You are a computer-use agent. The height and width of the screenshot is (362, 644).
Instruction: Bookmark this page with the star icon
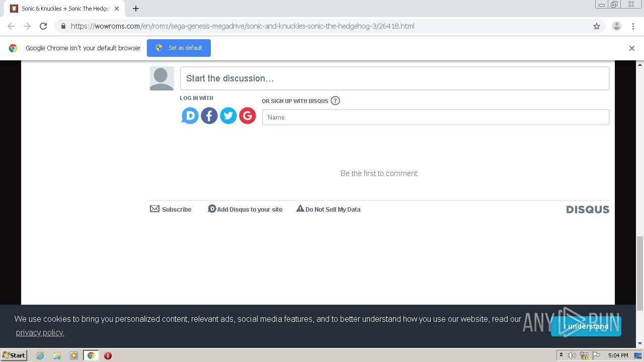point(597,26)
